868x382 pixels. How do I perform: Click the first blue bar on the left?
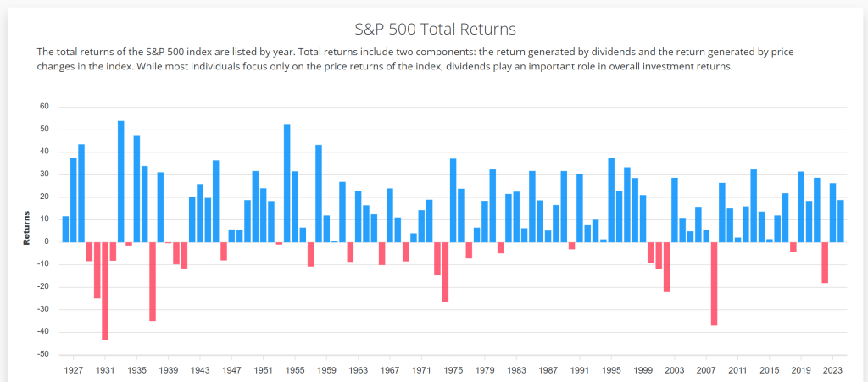coord(65,229)
